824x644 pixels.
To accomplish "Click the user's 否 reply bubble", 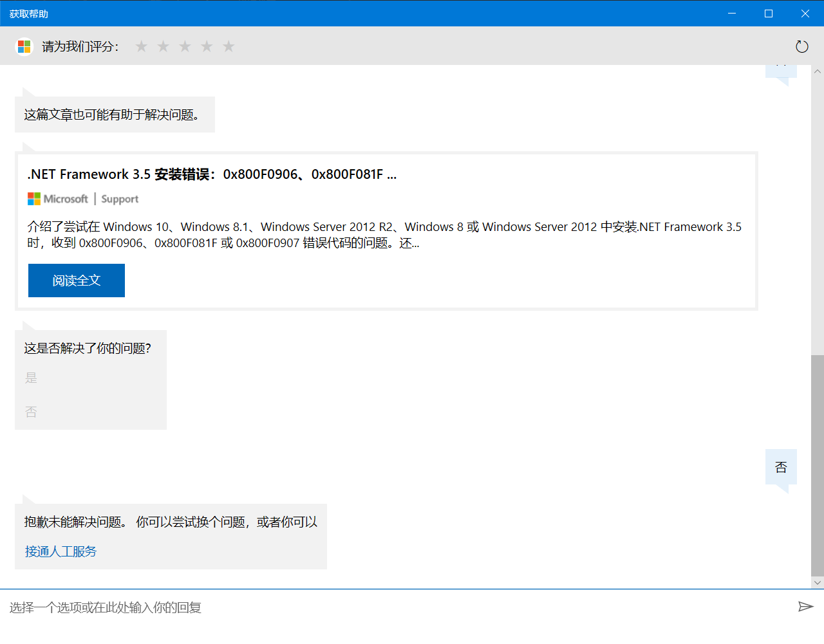I will pos(781,467).
